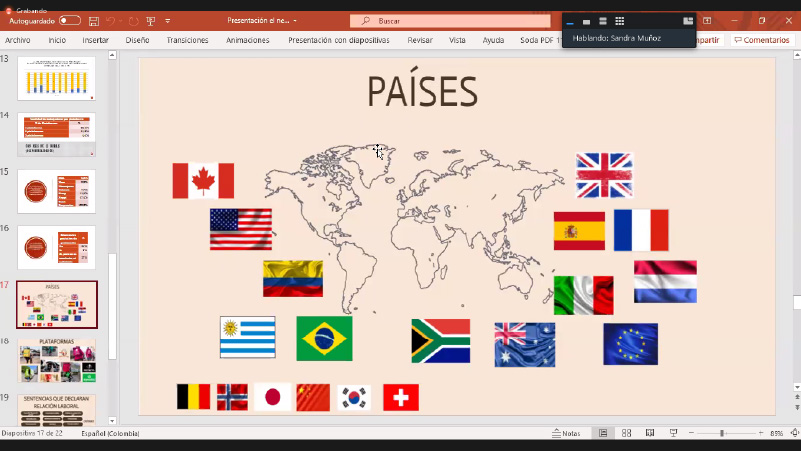Open the Transiciones ribbon tab
Screen dimensions: 801x451
point(188,40)
